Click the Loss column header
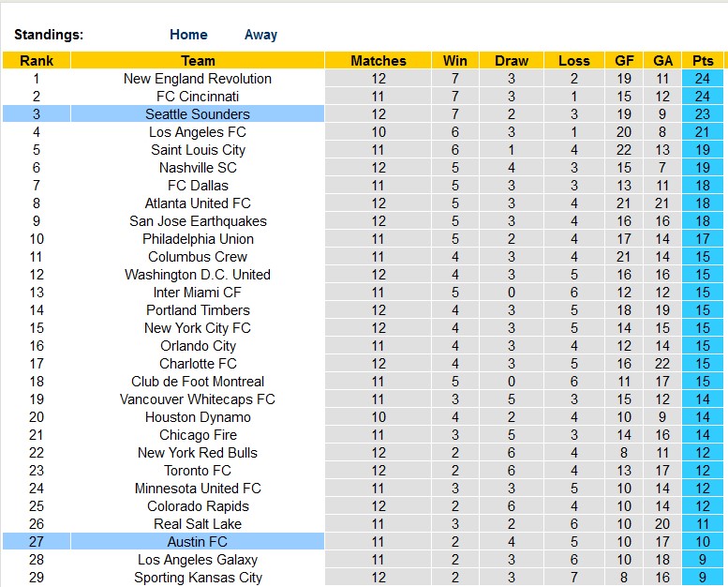 click(574, 61)
